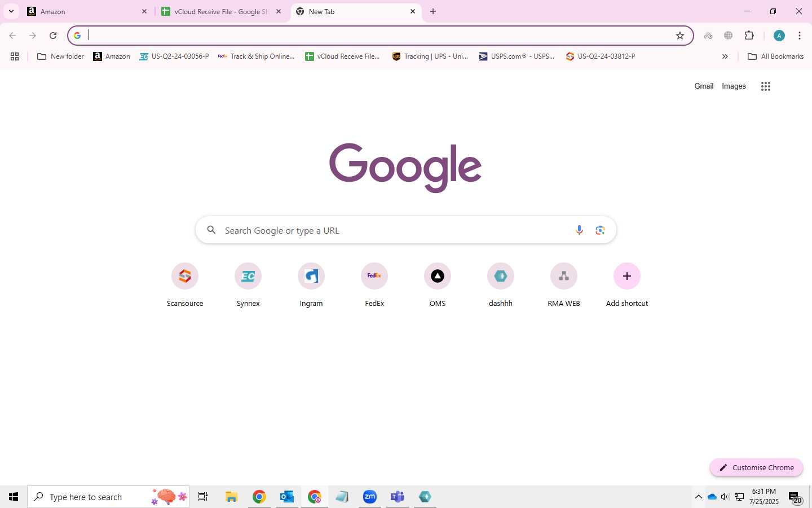Screen dimensions: 812x508
Task: Open Images link
Action: 734,86
